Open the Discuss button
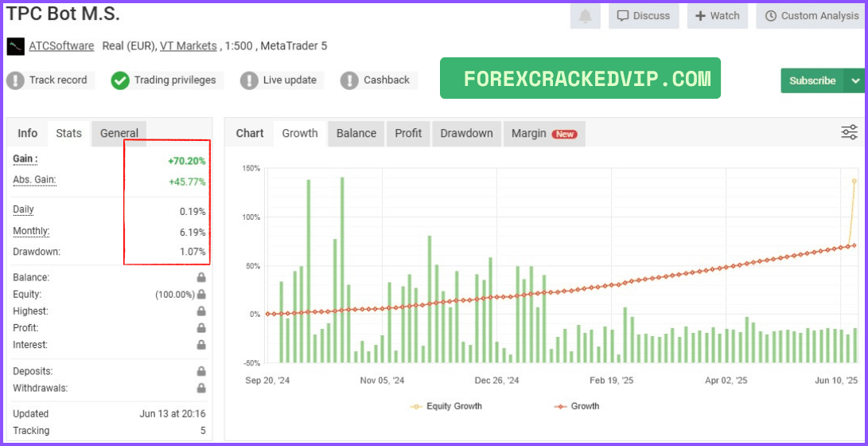This screenshot has width=868, height=446. pyautogui.click(x=644, y=16)
